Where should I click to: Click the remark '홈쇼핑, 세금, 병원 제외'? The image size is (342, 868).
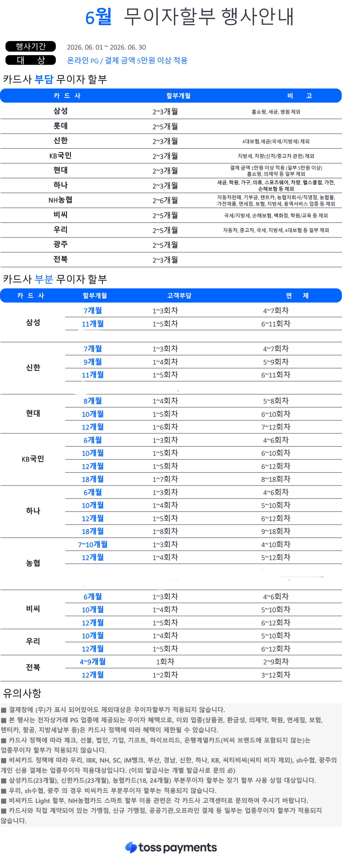click(276, 112)
